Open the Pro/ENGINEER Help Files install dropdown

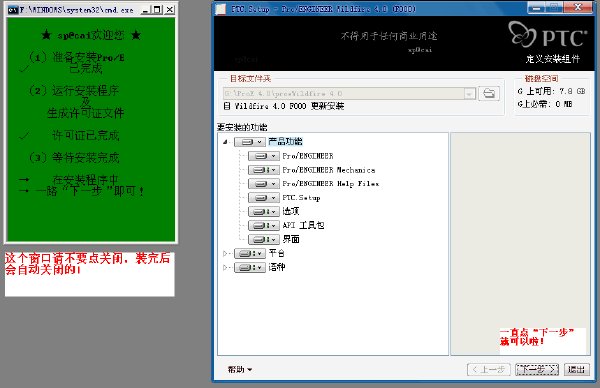(x=264, y=184)
